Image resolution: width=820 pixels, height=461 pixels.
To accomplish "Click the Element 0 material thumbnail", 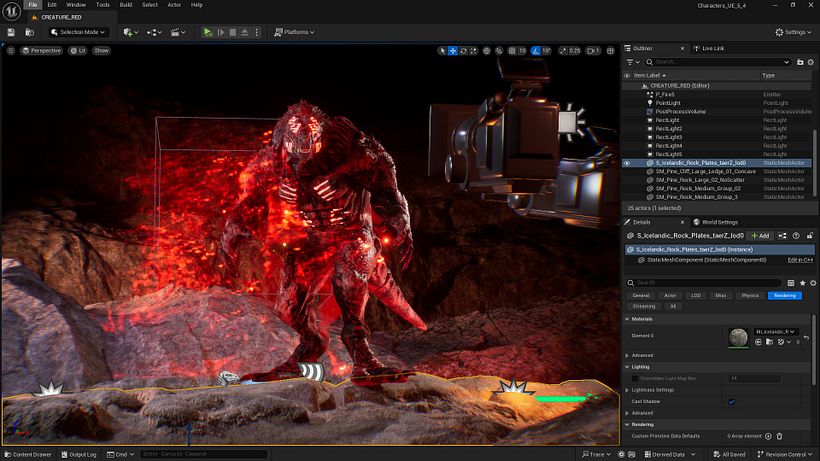I will click(738, 337).
